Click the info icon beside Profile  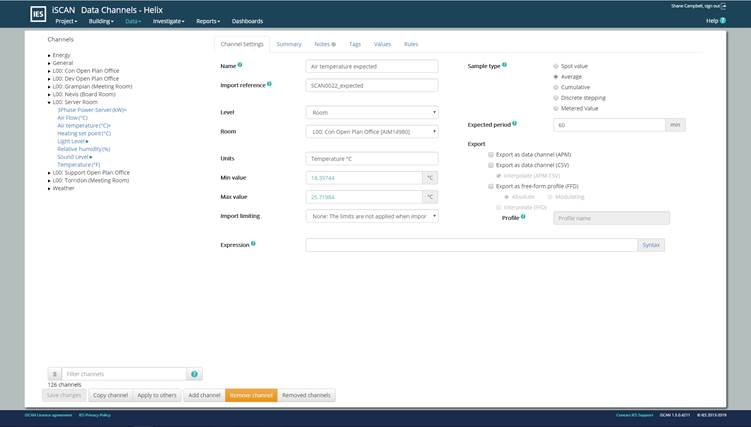tap(523, 216)
